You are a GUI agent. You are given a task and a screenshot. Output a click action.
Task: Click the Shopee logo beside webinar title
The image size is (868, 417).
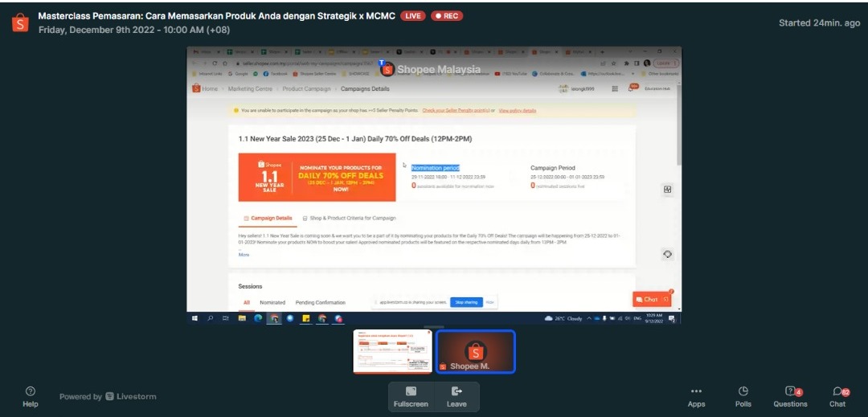pyautogui.click(x=20, y=22)
